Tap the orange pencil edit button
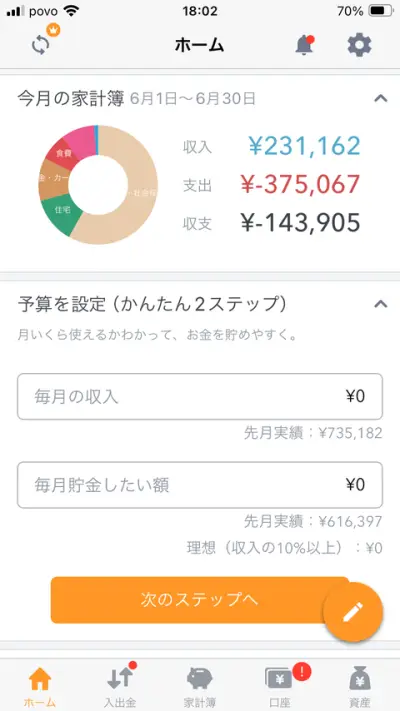The height and width of the screenshot is (711, 400). pos(353,612)
